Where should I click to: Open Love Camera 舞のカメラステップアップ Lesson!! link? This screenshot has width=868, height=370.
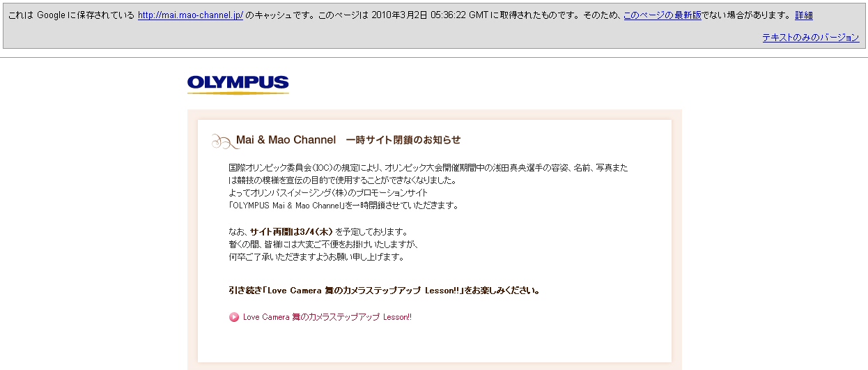327,317
